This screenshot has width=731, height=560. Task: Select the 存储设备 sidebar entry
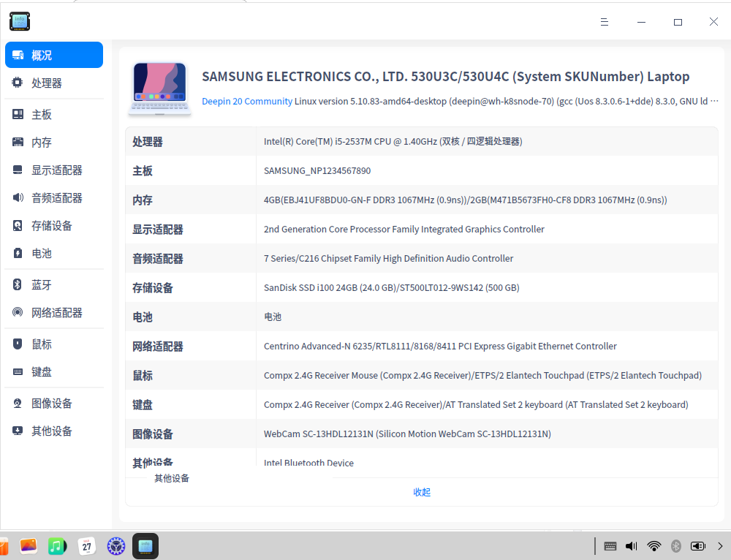54,226
